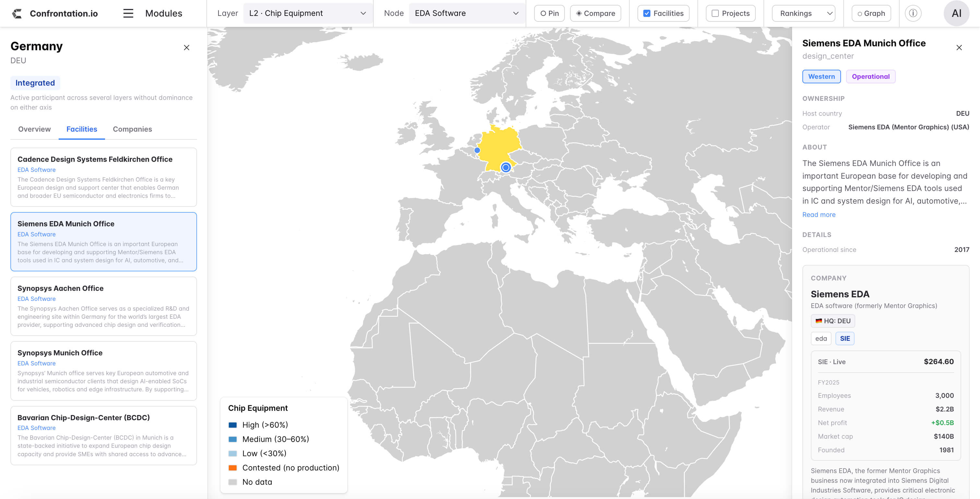This screenshot has height=499, width=980.
Task: Click the Market cap value $140B
Action: pos(943,436)
